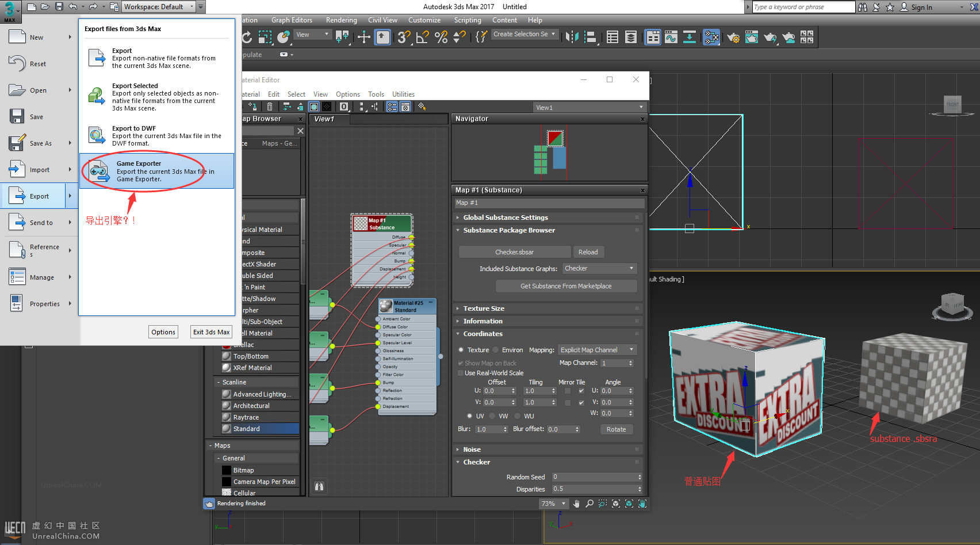Toggle U Tile checkbox

pyautogui.click(x=581, y=391)
